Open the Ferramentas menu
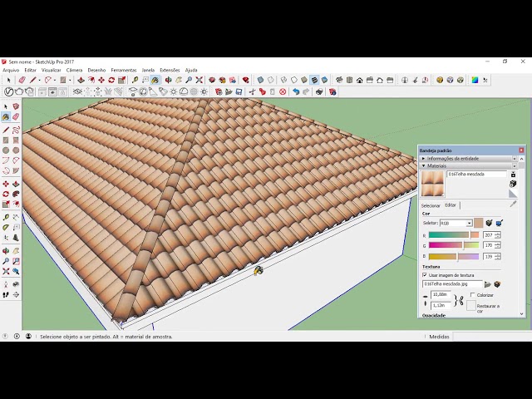Viewport: 532px width, 399px height. (124, 70)
